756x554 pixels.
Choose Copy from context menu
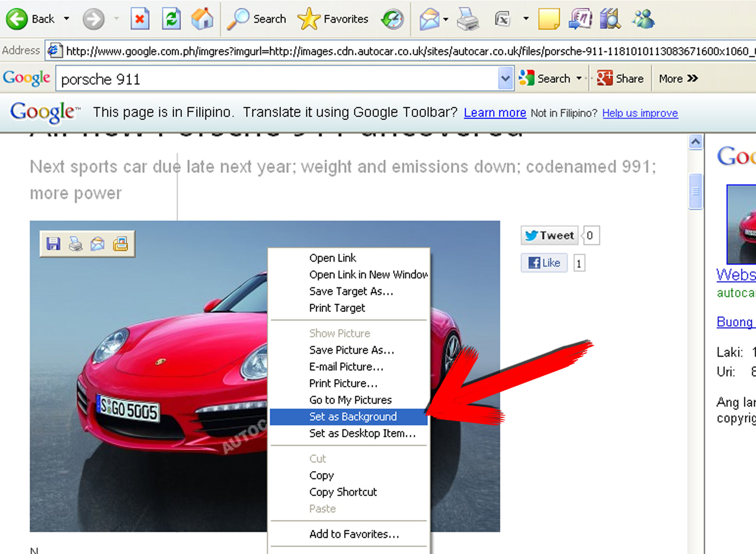[x=349, y=475]
